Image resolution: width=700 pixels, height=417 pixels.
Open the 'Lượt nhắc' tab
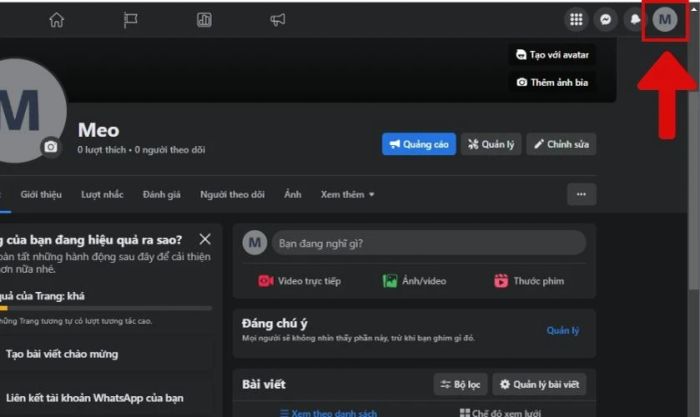(102, 195)
